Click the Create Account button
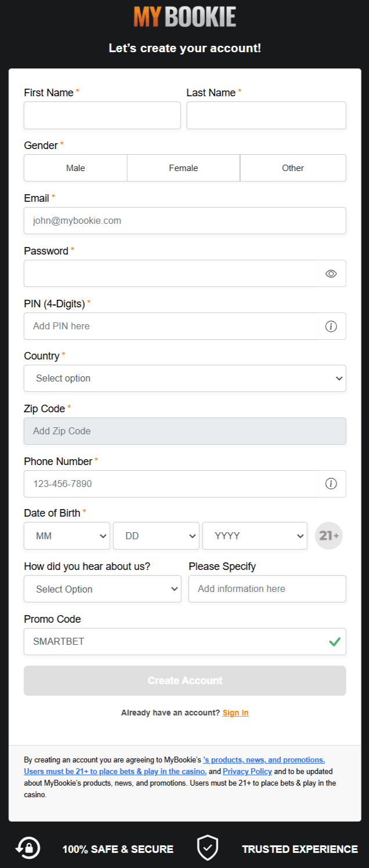This screenshot has height=868, width=369. coord(185,681)
